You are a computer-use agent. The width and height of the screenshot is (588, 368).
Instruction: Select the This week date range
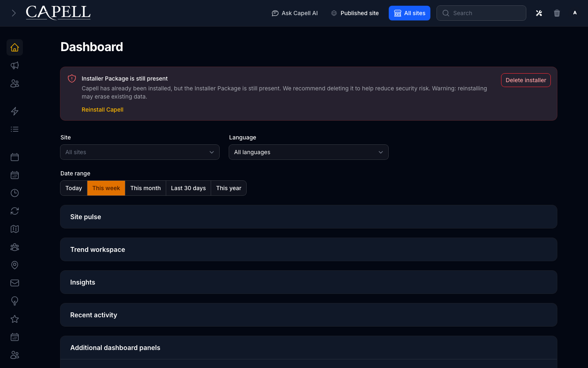point(106,188)
